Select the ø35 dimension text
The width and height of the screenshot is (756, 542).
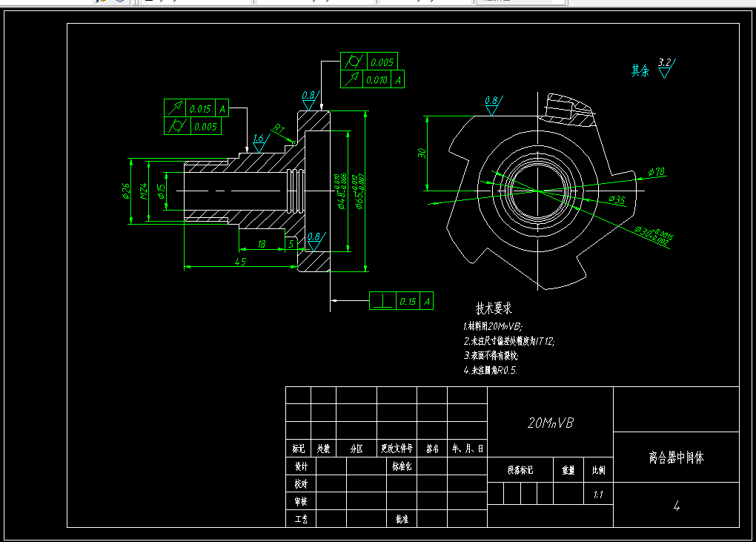(617, 199)
